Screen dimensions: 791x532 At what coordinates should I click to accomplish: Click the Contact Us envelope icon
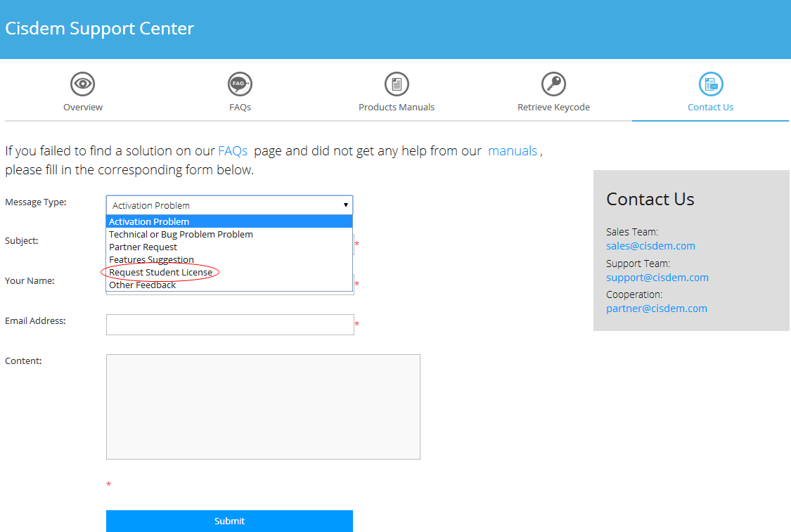point(711,84)
